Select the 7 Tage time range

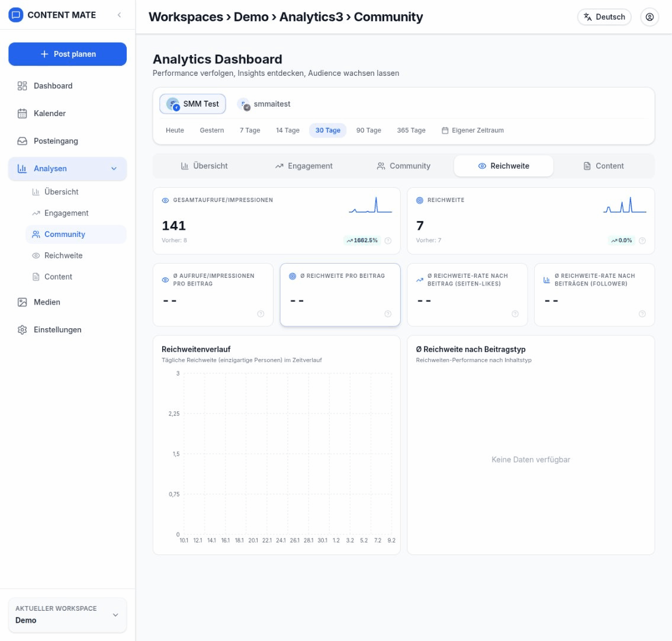click(250, 130)
